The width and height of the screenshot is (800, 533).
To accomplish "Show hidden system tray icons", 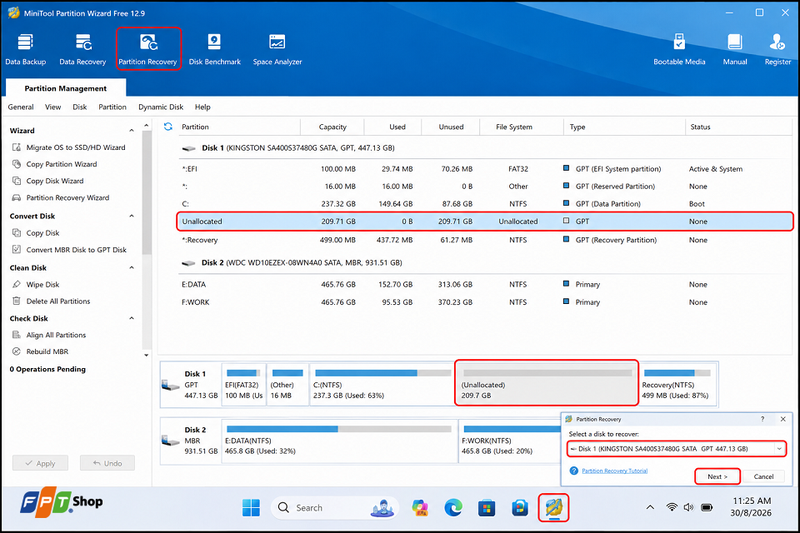I will (650, 507).
